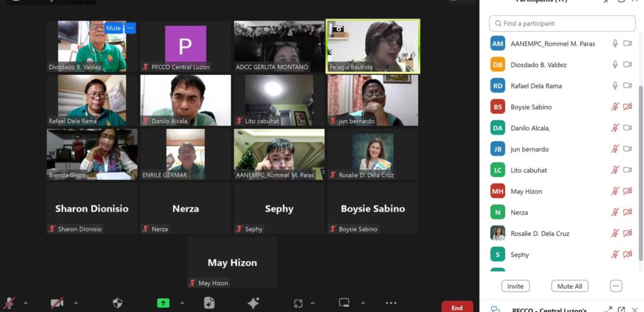Expand the whiteboard options arrow
The height and width of the screenshot is (312, 644).
363,303
